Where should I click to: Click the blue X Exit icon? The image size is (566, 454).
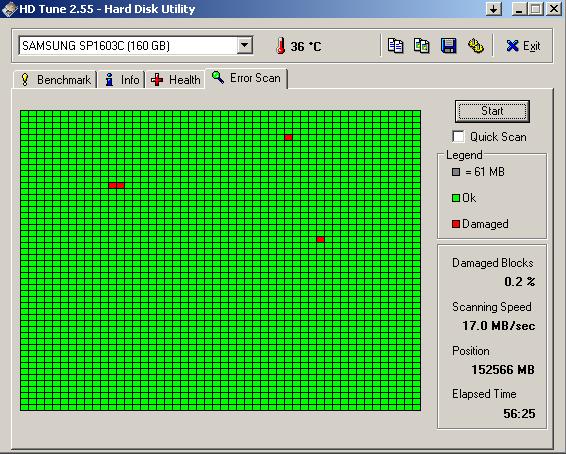[x=512, y=46]
